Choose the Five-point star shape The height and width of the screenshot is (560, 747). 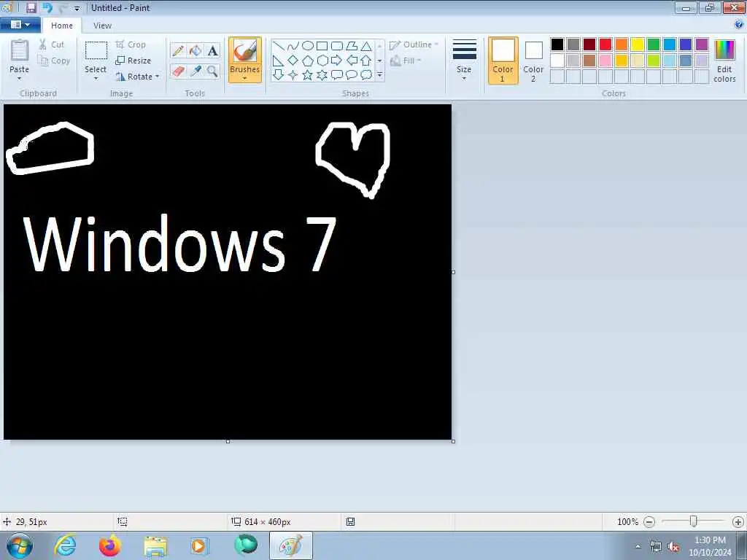click(x=308, y=75)
